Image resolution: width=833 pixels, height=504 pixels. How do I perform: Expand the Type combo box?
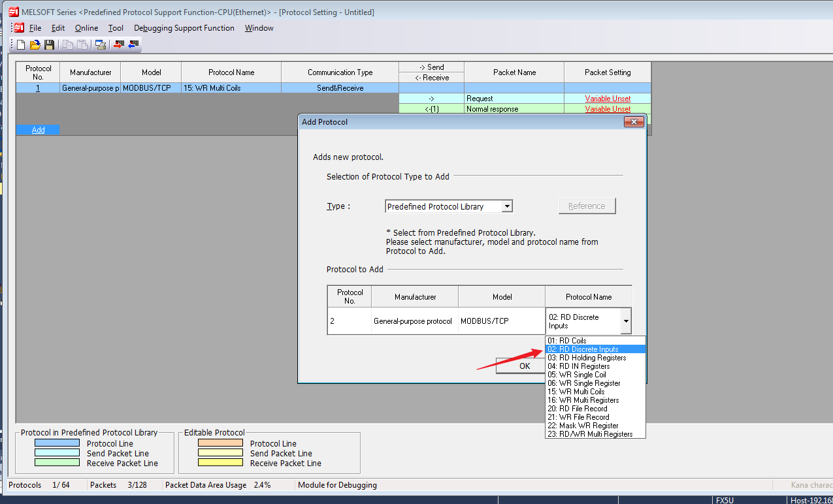click(507, 206)
